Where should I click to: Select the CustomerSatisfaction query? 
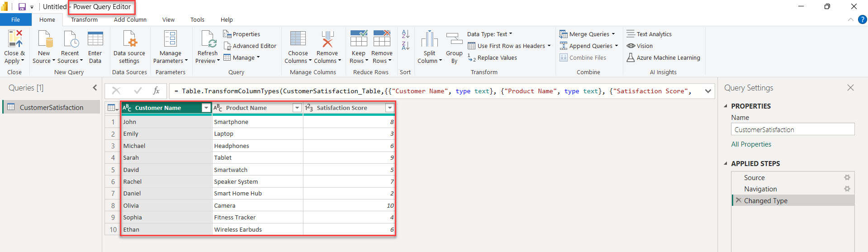51,107
